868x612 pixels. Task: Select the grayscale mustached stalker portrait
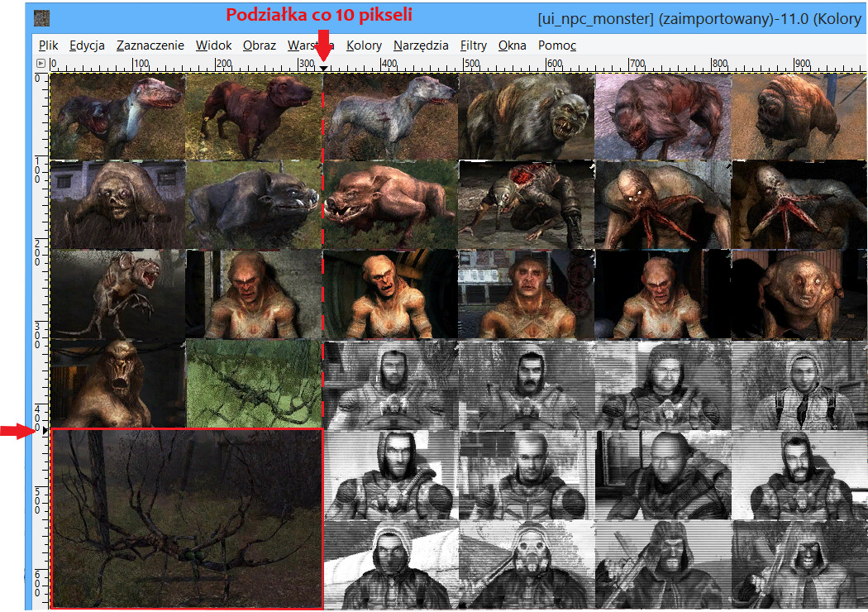pyautogui.click(x=527, y=385)
